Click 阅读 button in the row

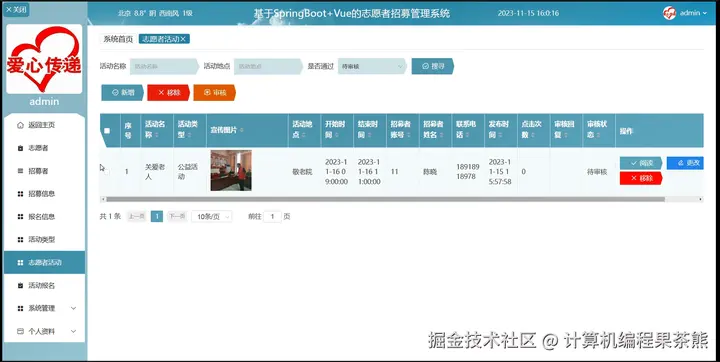641,163
